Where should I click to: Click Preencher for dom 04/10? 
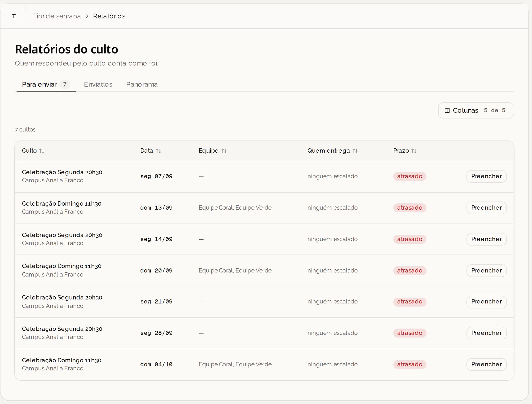(x=487, y=364)
